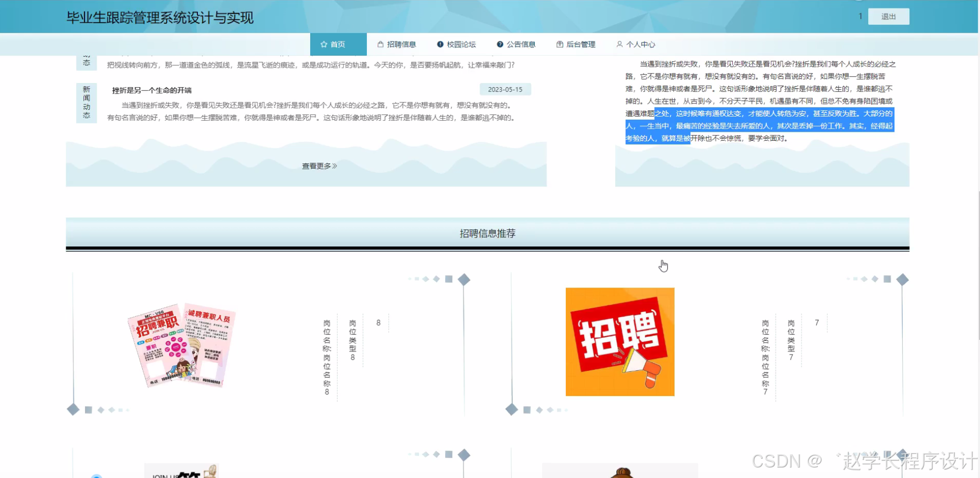Click the calendar icon beside 后台管理

(559, 44)
